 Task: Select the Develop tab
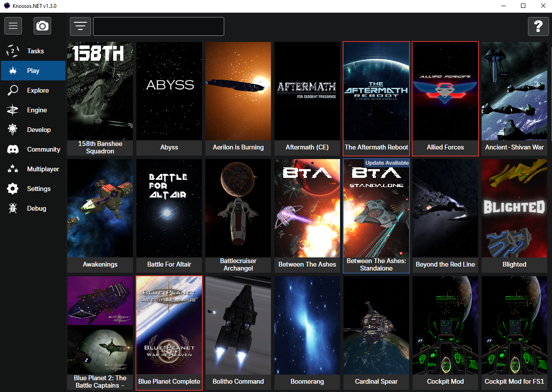coord(33,130)
